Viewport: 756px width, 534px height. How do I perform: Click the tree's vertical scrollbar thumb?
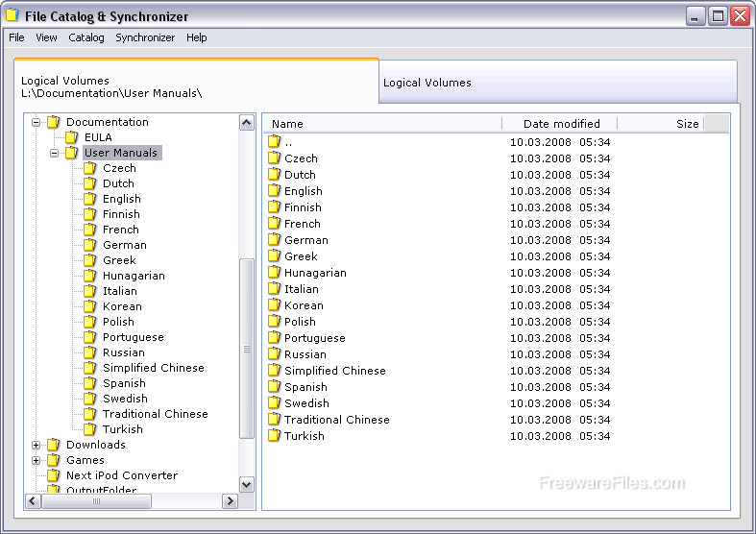point(246,349)
